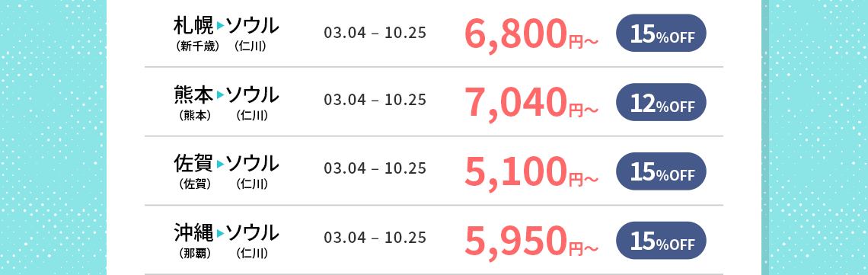This screenshot has width=868, height=275.
Task: Open the 5,950円 fare price
Action: (531, 241)
